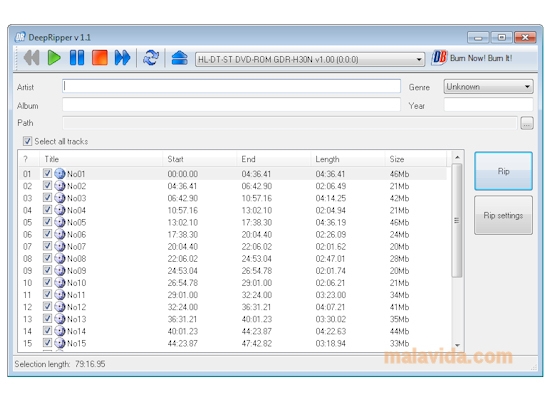The height and width of the screenshot is (400, 550).
Task: Uncheck track No06 checkbox
Action: point(47,234)
